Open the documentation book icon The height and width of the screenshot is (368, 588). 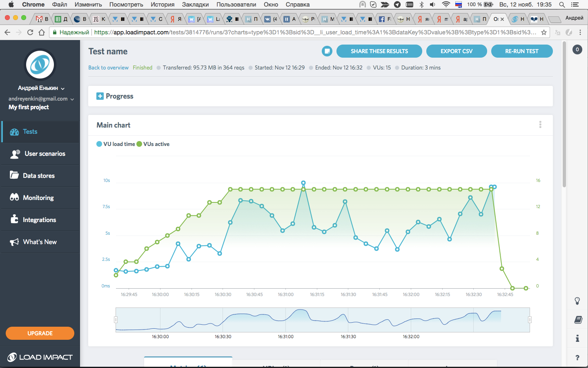click(577, 320)
